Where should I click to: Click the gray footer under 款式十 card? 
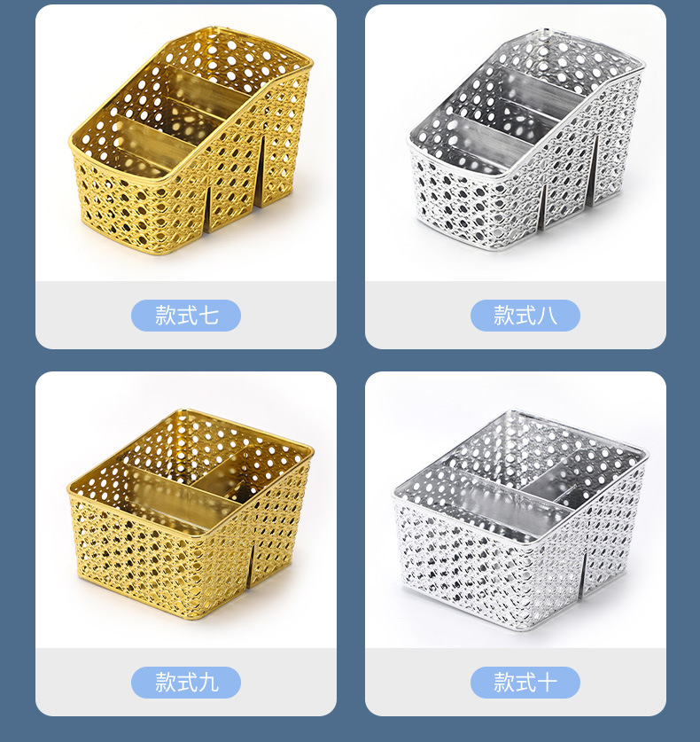point(516,683)
